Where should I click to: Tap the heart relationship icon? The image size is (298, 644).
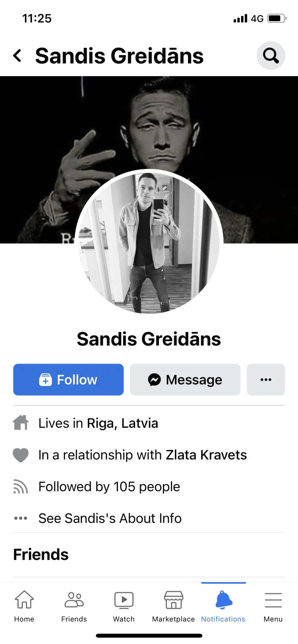tap(21, 455)
